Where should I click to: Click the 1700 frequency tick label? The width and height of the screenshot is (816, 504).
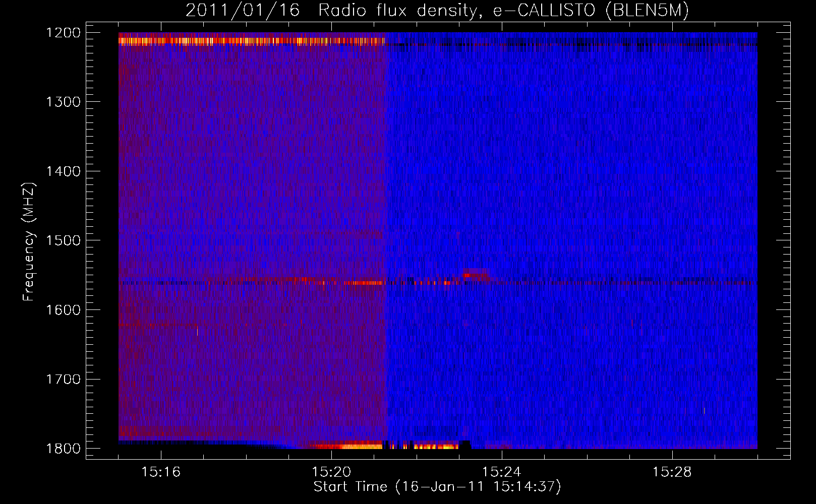(64, 379)
